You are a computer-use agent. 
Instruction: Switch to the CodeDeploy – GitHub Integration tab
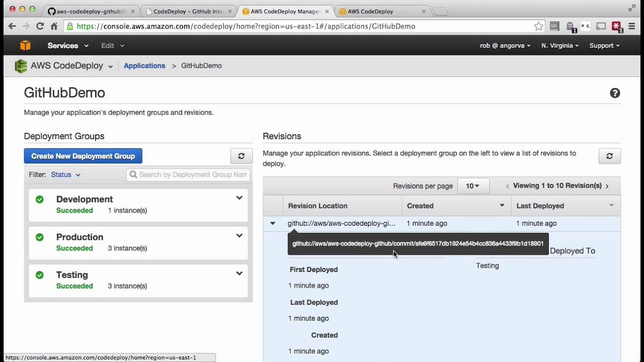[187, 11]
